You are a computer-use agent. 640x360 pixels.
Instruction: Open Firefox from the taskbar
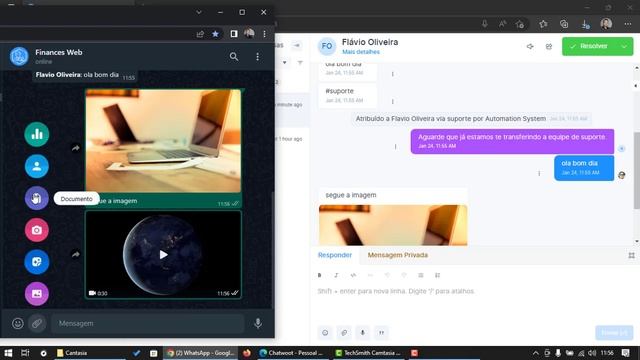click(x=247, y=353)
